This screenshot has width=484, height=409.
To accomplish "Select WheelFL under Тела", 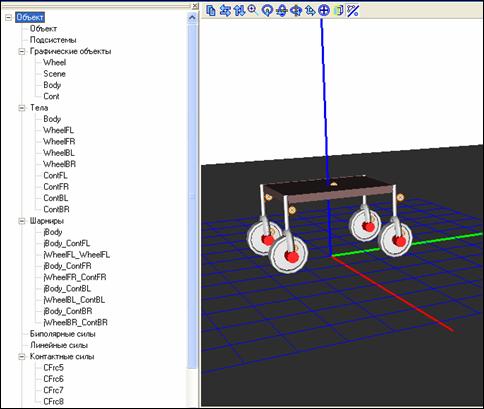I will pyautogui.click(x=58, y=130).
